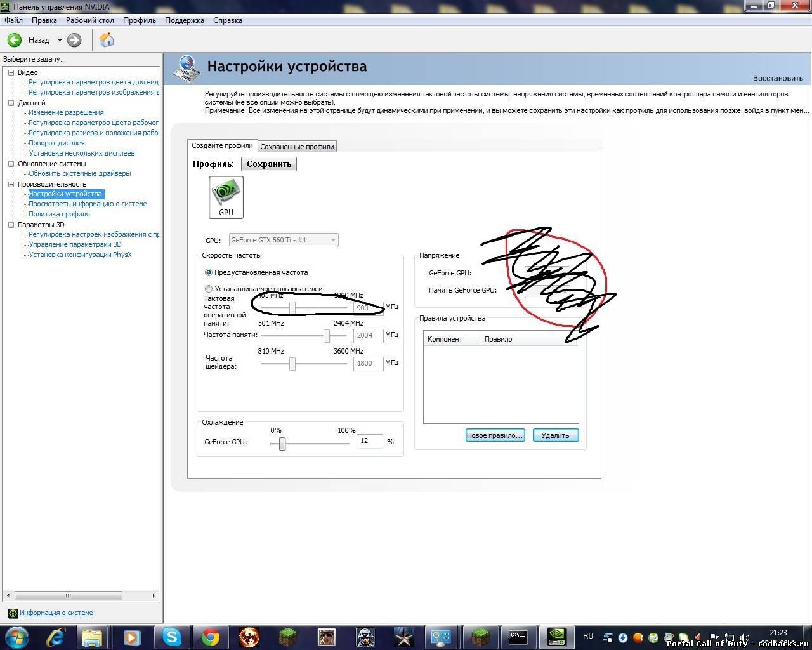Collapse the Производительность tree section
The width and height of the screenshot is (812, 650).
11,184
